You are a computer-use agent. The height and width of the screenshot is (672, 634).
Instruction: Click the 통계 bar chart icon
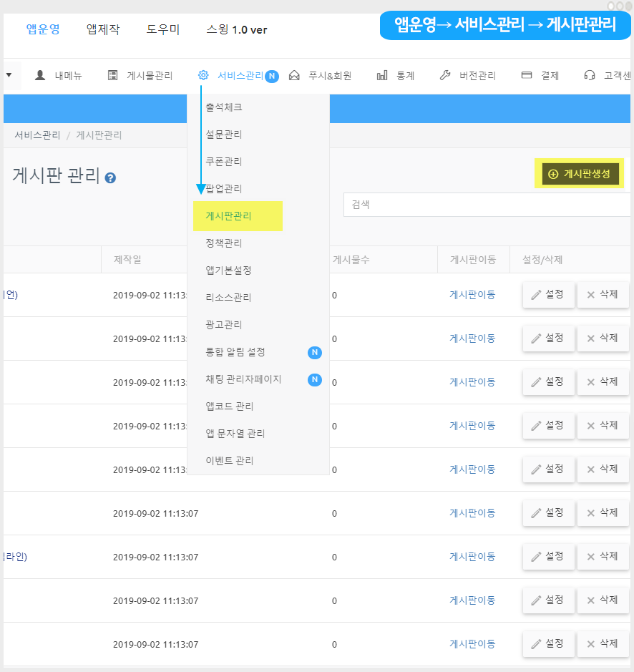pyautogui.click(x=382, y=75)
